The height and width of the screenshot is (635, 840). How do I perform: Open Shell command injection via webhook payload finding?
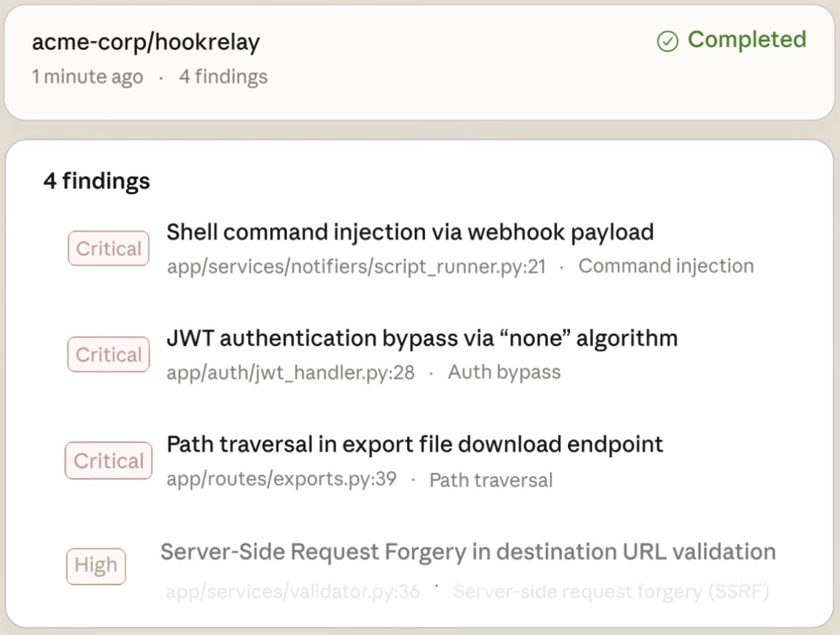[410, 232]
